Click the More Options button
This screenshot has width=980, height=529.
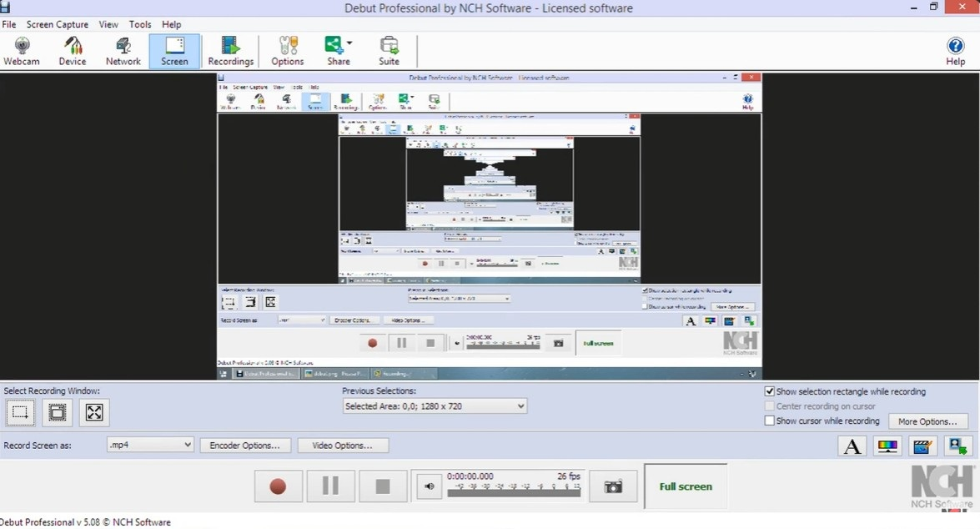pos(927,421)
